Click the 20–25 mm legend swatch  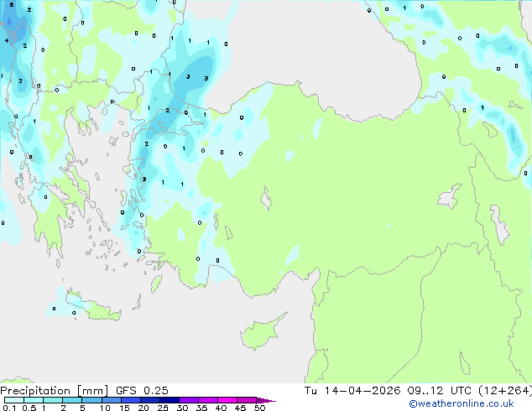(149, 400)
